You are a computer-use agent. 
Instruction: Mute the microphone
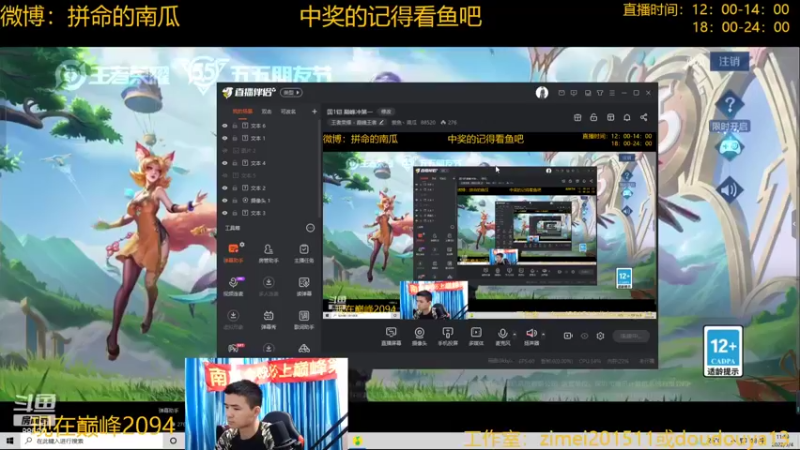(503, 336)
